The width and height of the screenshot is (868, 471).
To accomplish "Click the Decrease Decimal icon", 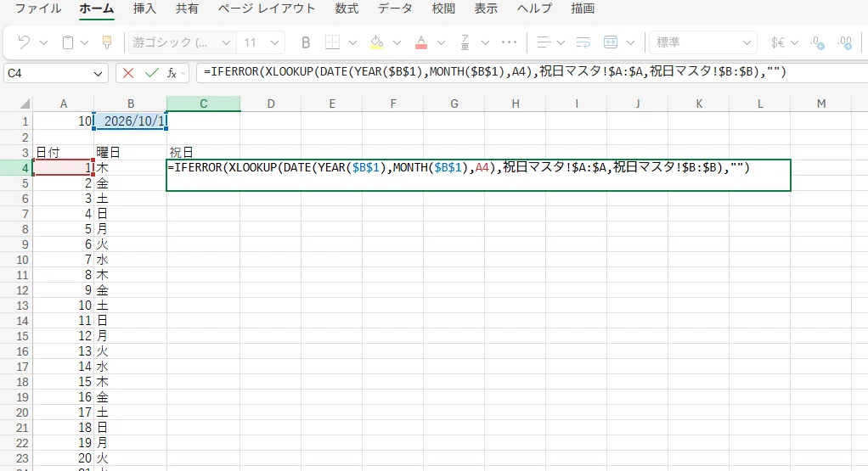I will 845,42.
